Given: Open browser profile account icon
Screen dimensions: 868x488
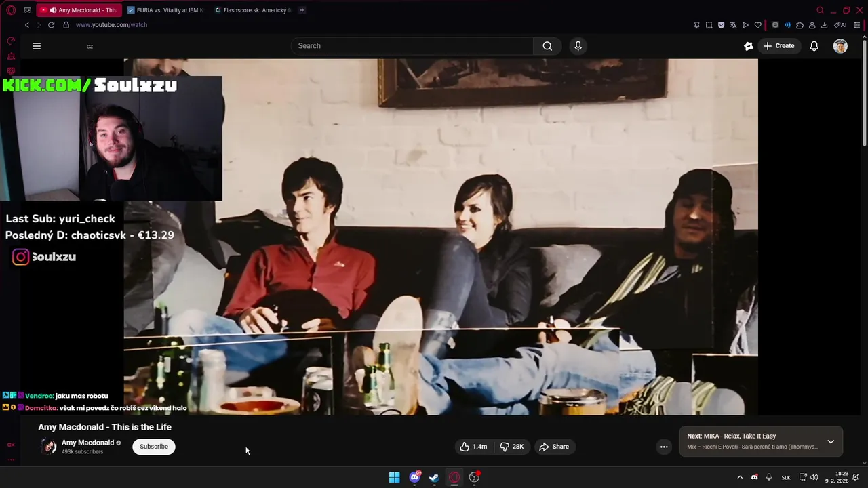Looking at the screenshot, I should tap(812, 25).
